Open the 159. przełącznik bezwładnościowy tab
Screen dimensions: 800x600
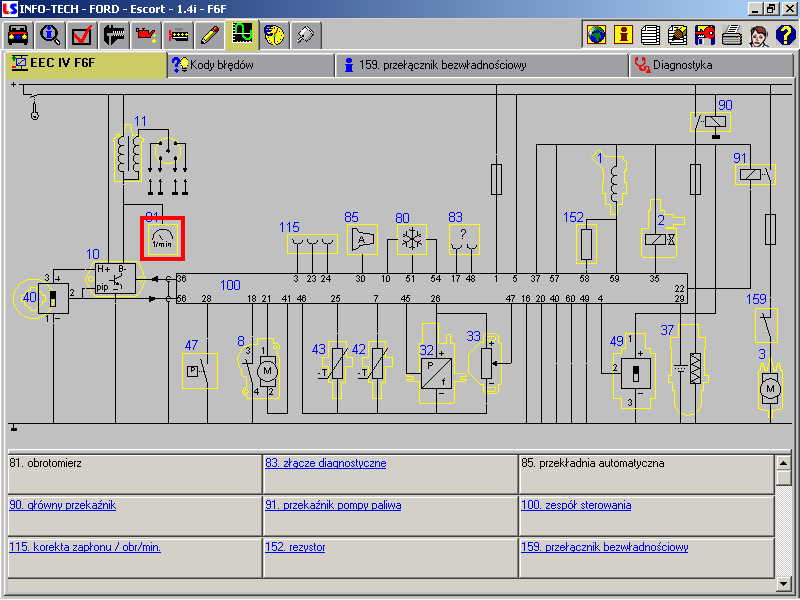click(482, 65)
